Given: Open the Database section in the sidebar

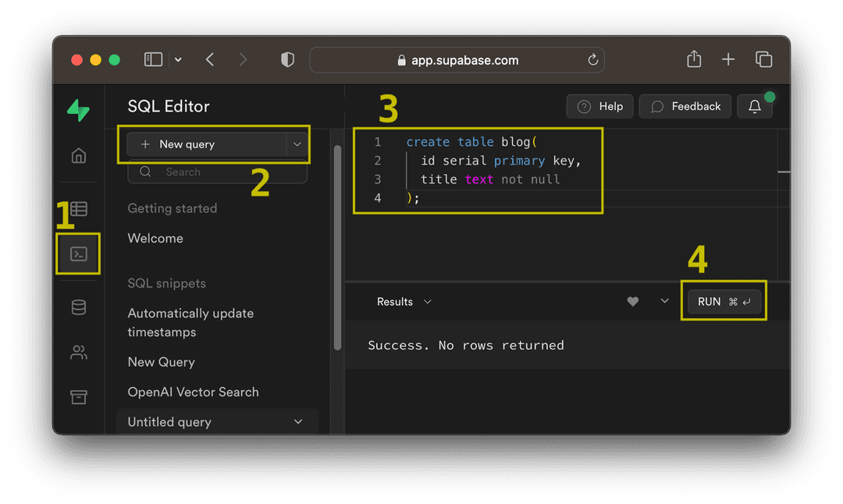Looking at the screenshot, I should coord(78,307).
